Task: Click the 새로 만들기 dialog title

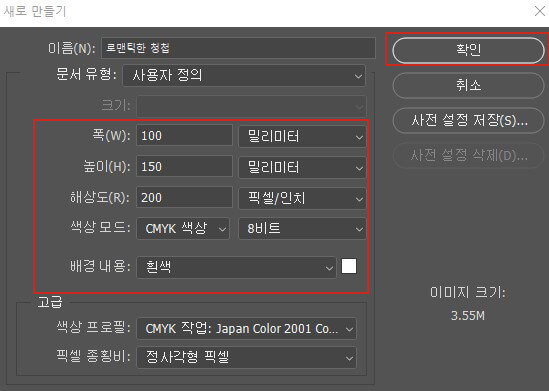Action: [x=35, y=11]
